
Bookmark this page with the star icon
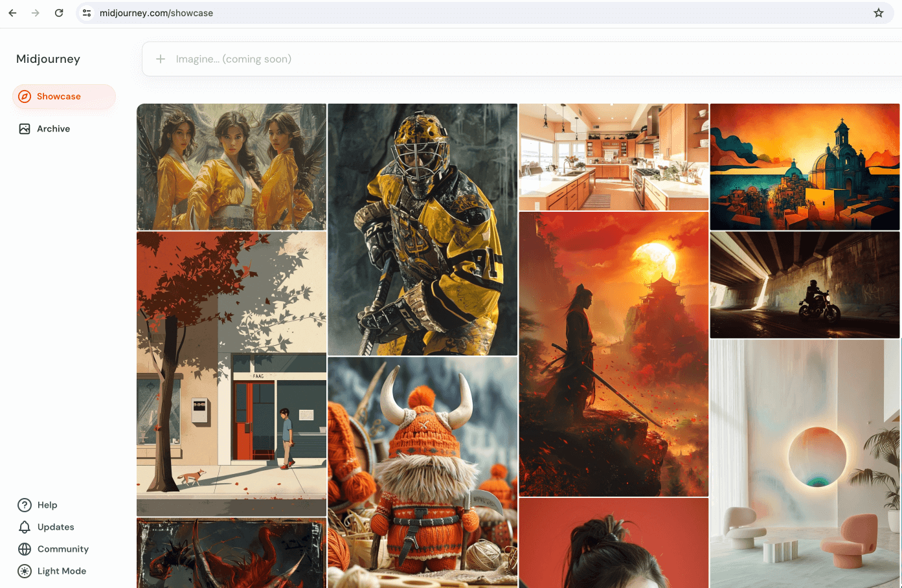click(878, 13)
